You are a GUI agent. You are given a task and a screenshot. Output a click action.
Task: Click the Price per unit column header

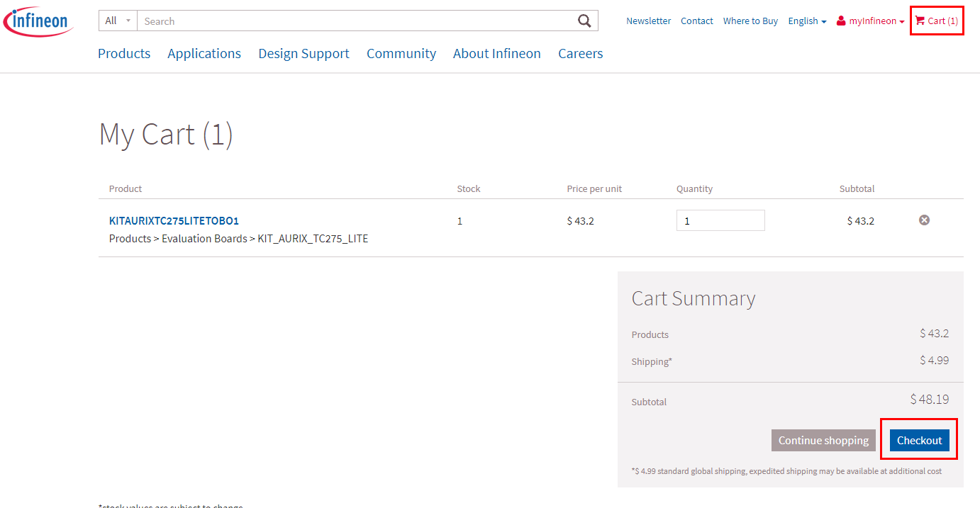click(594, 189)
